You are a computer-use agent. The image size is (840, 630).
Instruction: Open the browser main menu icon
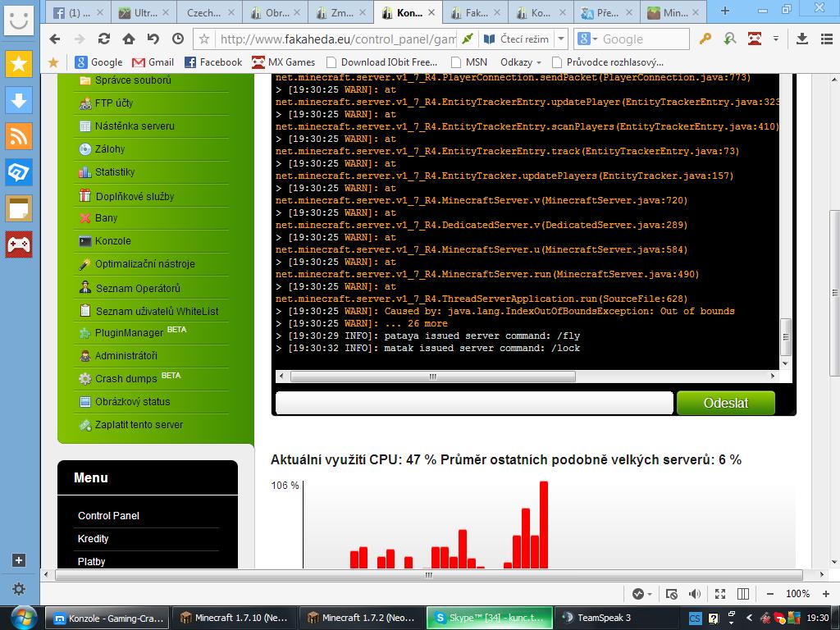827,39
